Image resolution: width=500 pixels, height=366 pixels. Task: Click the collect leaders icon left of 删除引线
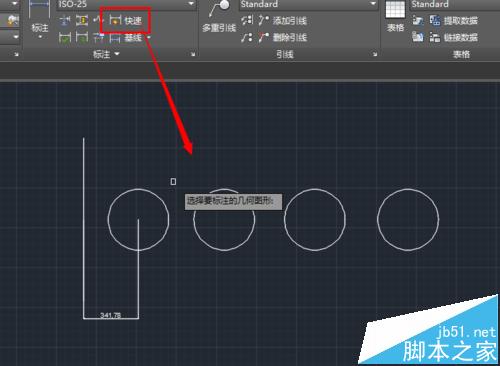[247, 37]
